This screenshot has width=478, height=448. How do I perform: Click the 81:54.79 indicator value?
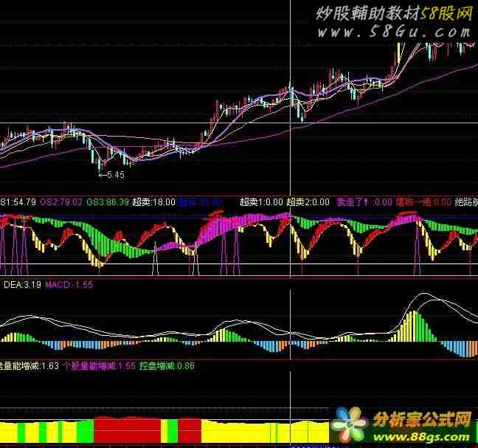pos(18,202)
